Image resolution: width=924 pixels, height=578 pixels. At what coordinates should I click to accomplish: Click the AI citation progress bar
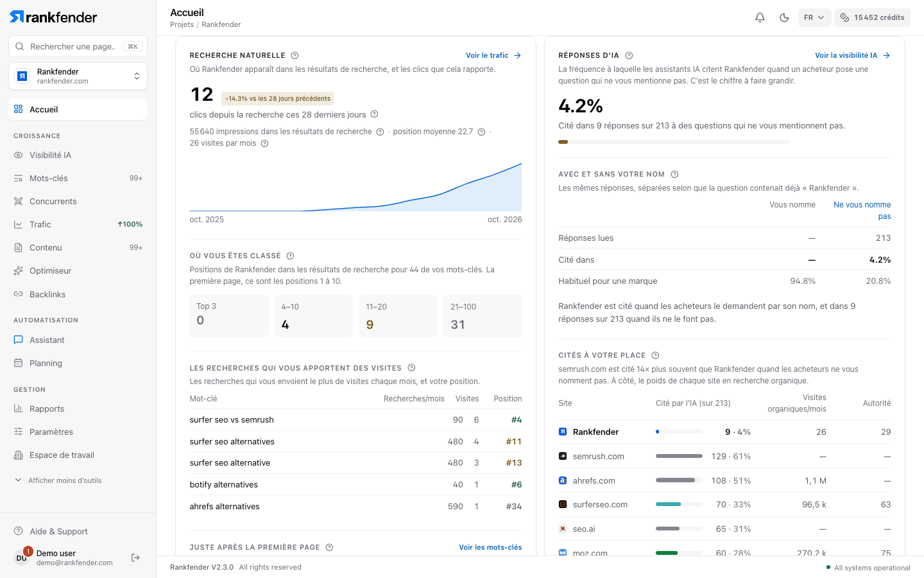(673, 142)
